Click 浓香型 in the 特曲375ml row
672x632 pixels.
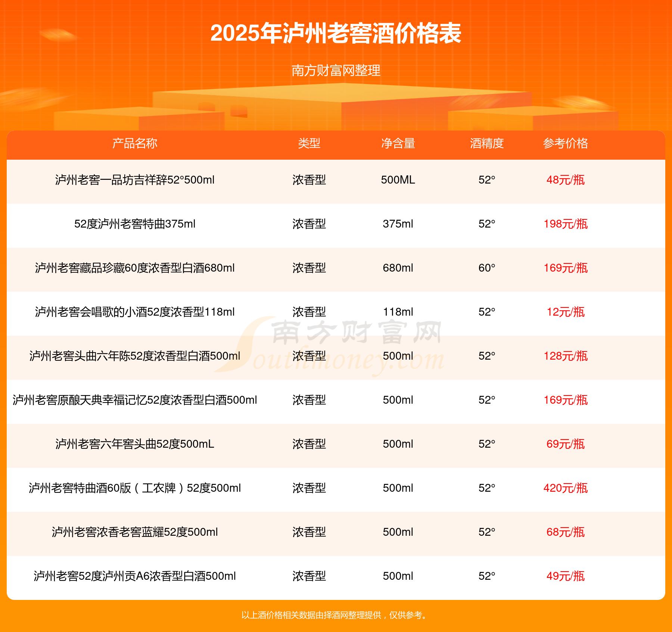point(309,224)
